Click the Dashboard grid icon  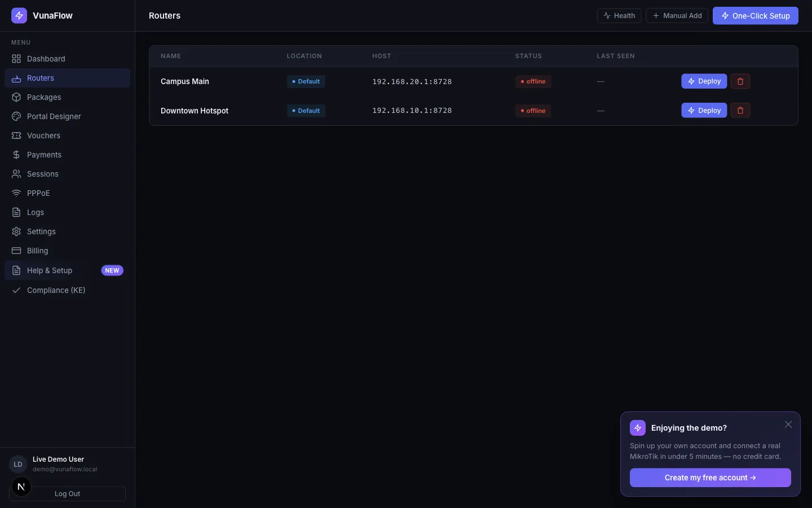pyautogui.click(x=16, y=59)
